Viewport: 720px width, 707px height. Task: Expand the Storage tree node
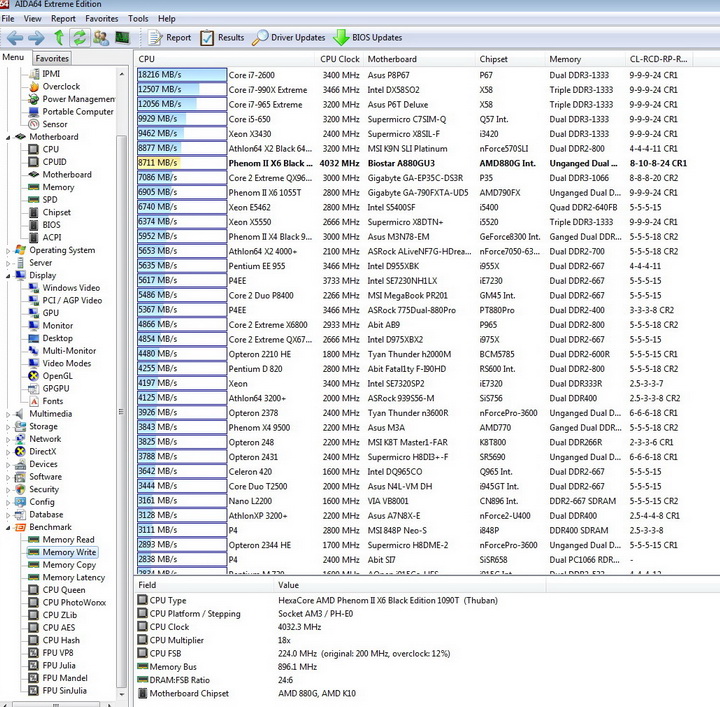pyautogui.click(x=8, y=426)
